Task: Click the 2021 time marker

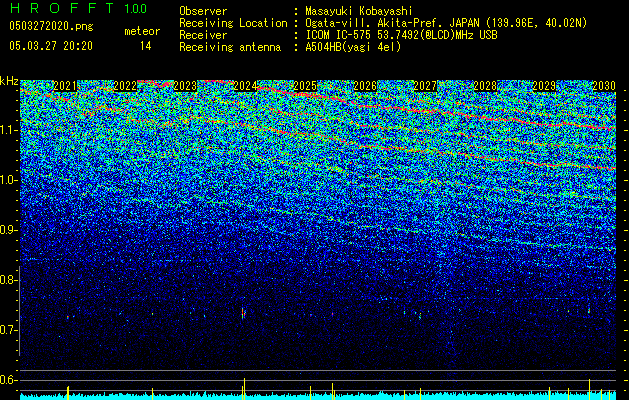Action: 65,86
